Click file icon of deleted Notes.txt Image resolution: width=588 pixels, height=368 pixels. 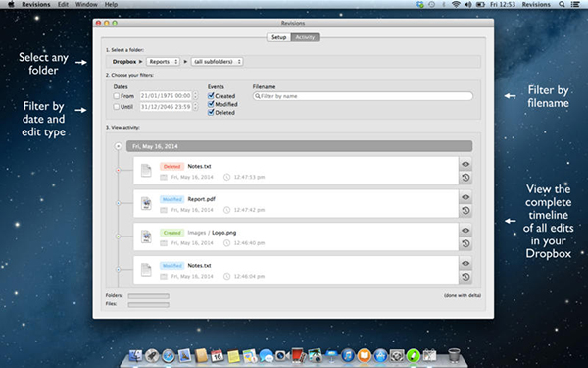(146, 171)
